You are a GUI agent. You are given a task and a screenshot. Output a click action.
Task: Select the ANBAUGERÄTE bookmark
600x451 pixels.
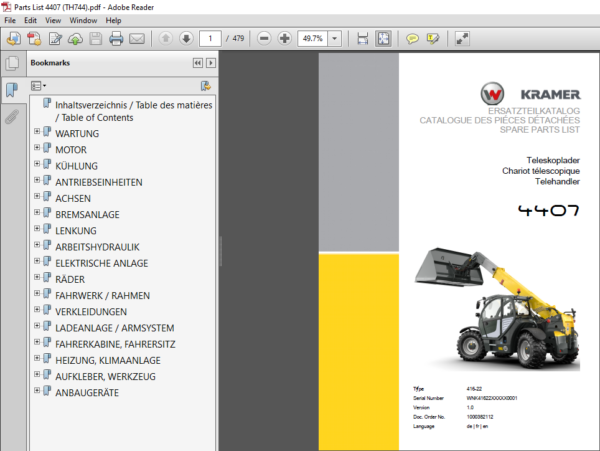pyautogui.click(x=87, y=393)
